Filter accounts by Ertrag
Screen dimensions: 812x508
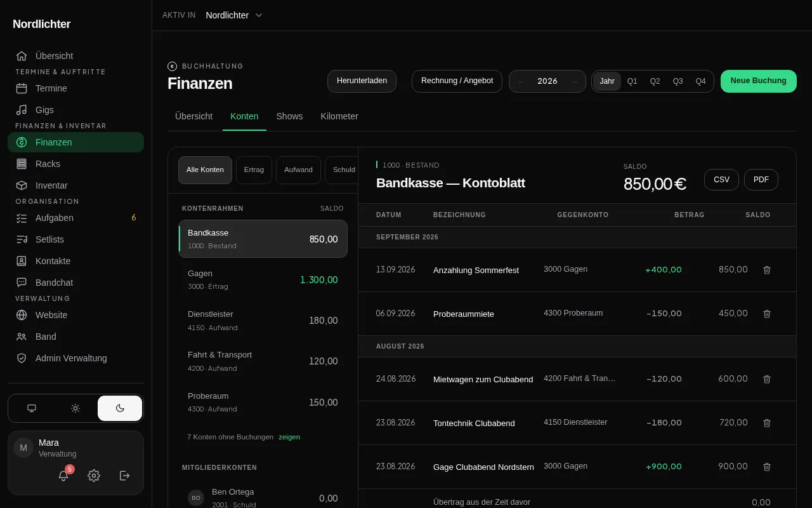tap(254, 170)
